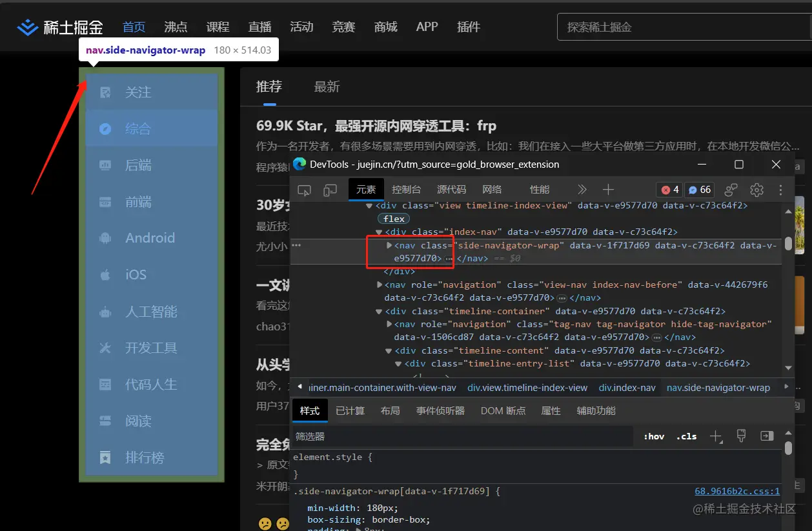
Task: Open the Android category
Action: [152, 238]
